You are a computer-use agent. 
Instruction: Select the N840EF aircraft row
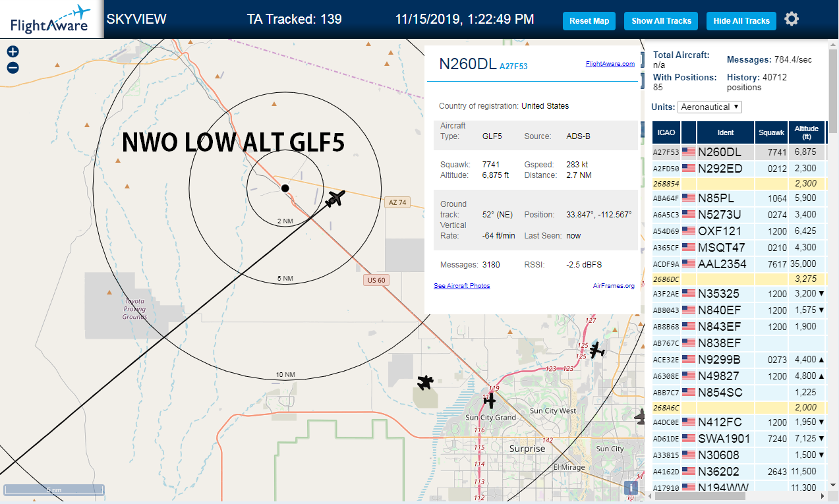[739, 310]
